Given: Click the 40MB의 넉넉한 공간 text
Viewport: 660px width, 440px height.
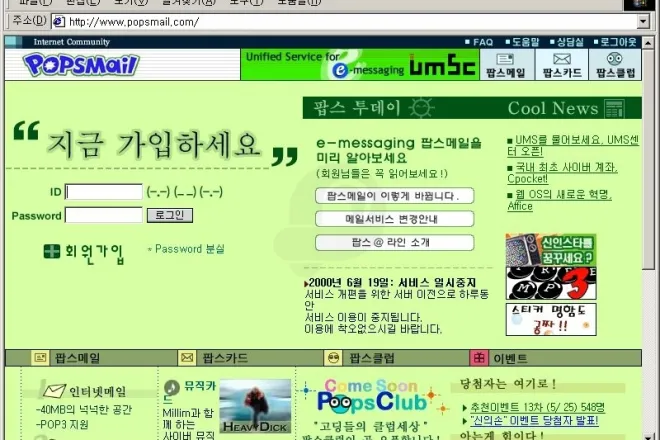Looking at the screenshot, I should pos(84,409).
